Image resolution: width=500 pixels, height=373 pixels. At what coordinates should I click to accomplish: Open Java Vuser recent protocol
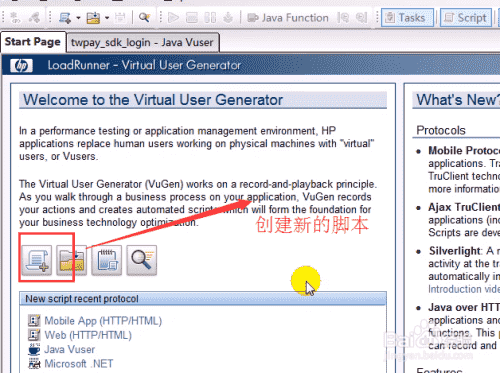click(70, 349)
